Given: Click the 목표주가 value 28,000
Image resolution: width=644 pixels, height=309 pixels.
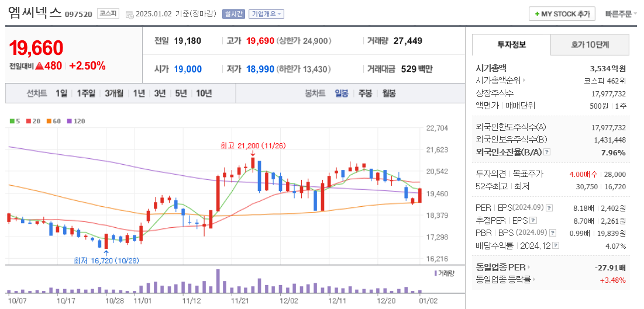Looking at the screenshot, I should click(x=616, y=175).
